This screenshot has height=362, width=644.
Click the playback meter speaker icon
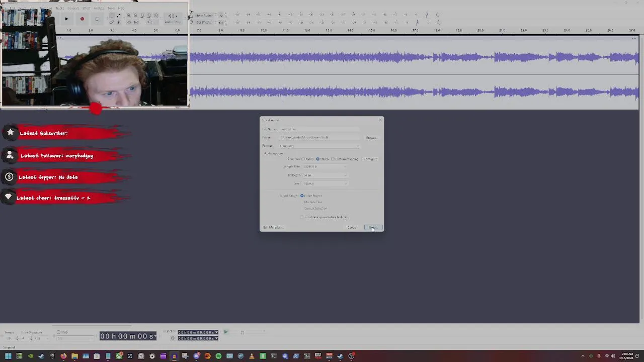coord(221,22)
